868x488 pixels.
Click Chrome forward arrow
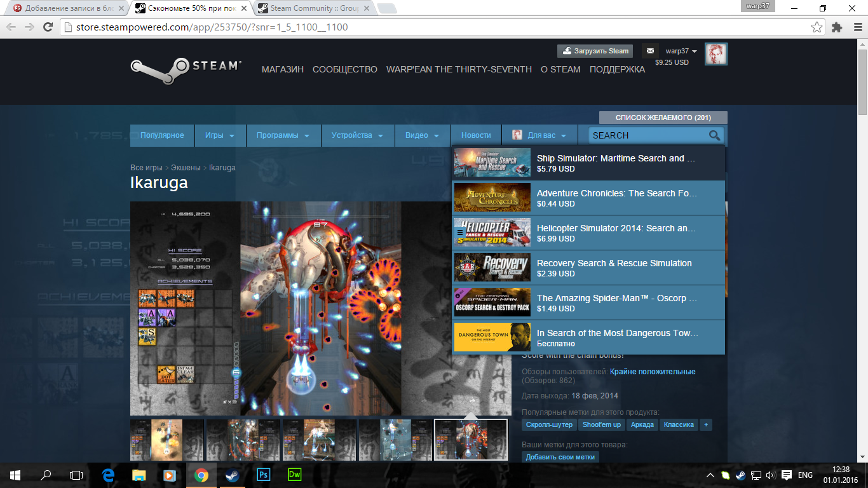(x=29, y=27)
